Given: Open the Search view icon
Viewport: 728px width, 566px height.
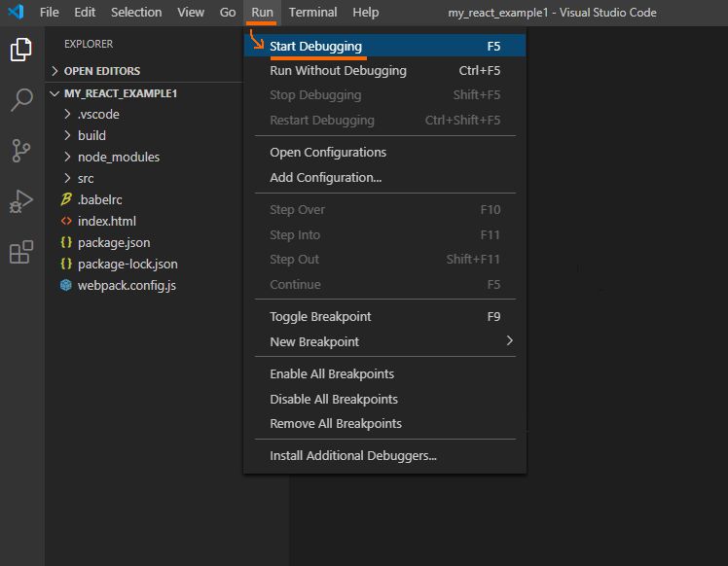Looking at the screenshot, I should [21, 99].
